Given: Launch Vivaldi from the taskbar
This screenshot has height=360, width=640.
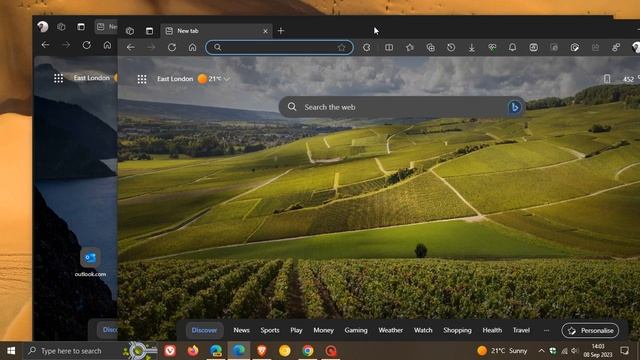Looking at the screenshot, I should point(170,351).
